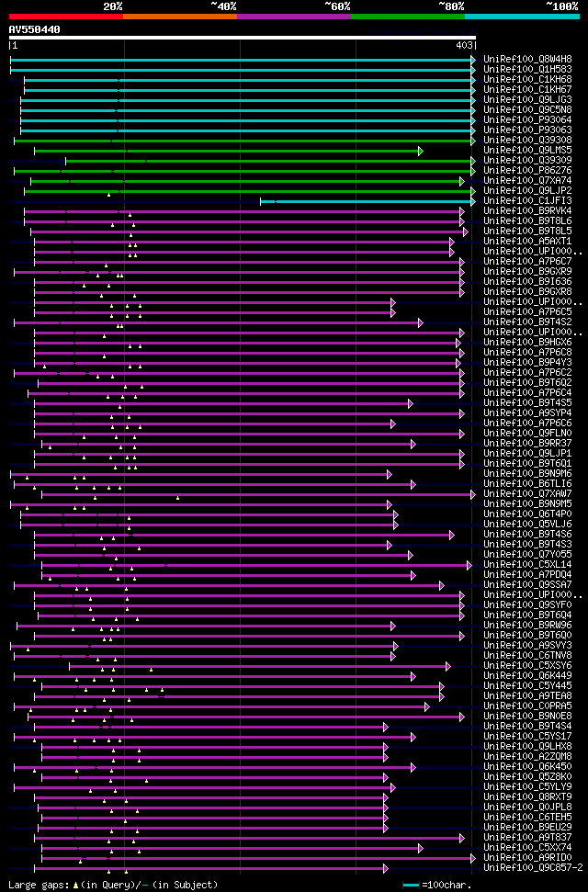588x892 pixels.
Task: Click the arrowhead ending the Q9C857-2 alignment
Action: click(x=386, y=868)
